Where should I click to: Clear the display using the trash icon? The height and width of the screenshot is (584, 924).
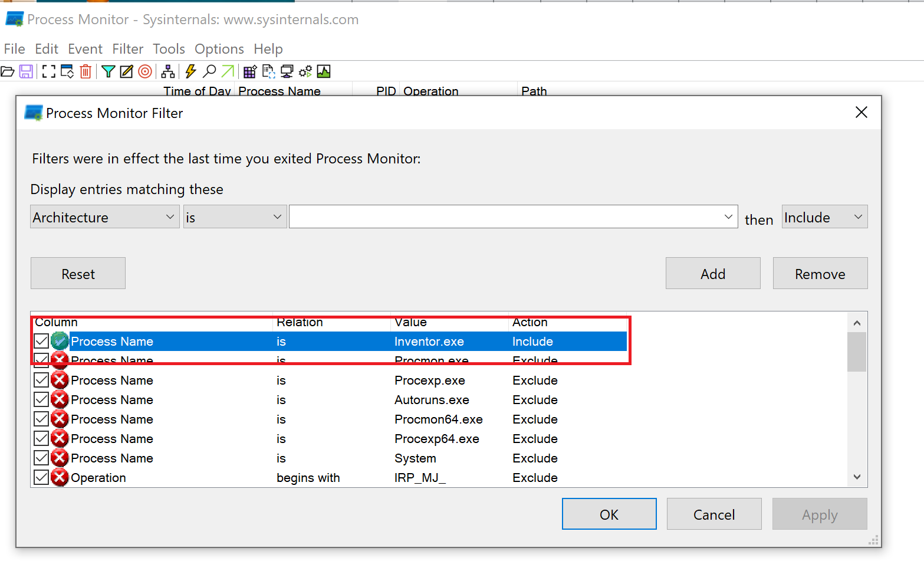pos(86,71)
